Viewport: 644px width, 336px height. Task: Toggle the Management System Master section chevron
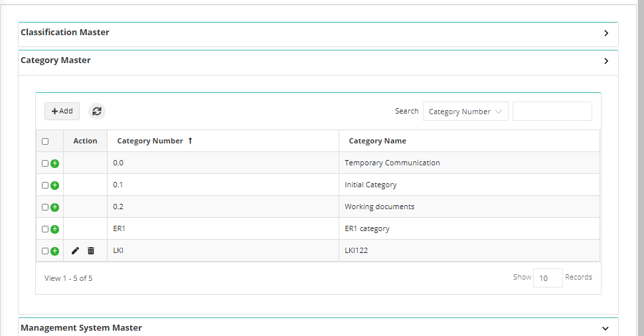[x=605, y=328]
